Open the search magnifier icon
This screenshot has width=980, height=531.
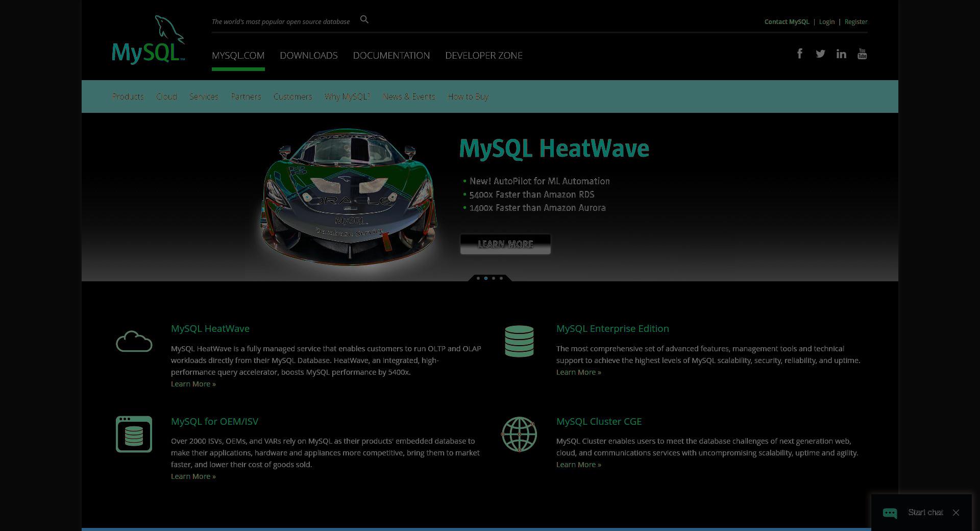pos(364,19)
